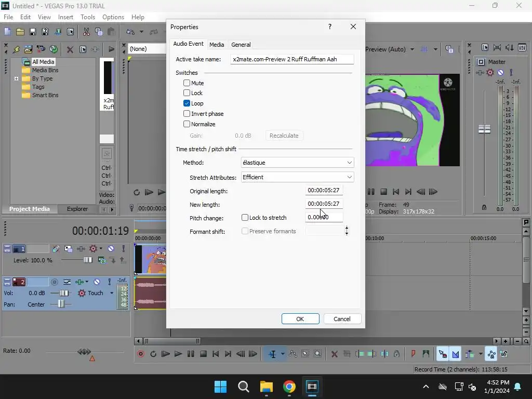Viewport: 532px width, 399px height.
Task: Switch to the Media tab in Properties
Action: tap(217, 45)
